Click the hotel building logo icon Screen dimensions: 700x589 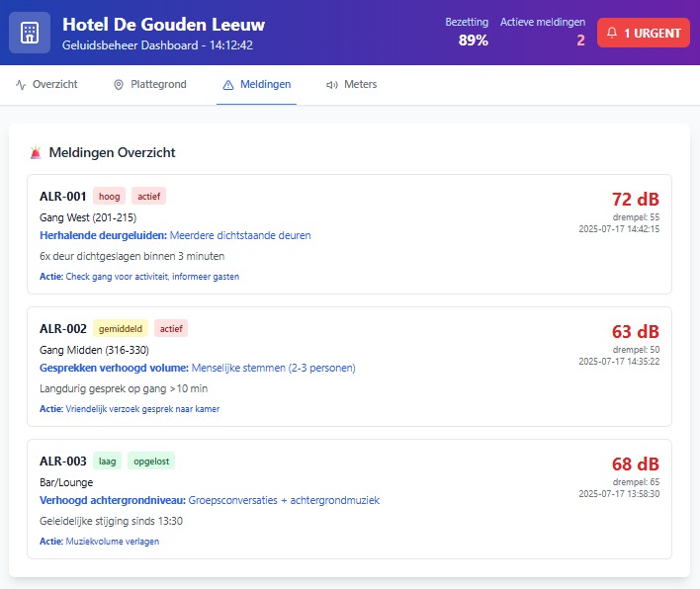pos(30,32)
